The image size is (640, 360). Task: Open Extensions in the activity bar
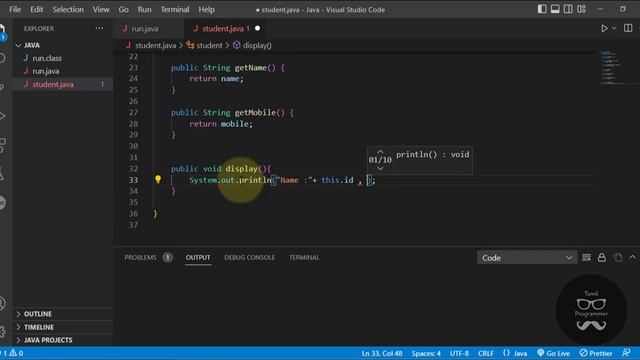[x=2, y=145]
